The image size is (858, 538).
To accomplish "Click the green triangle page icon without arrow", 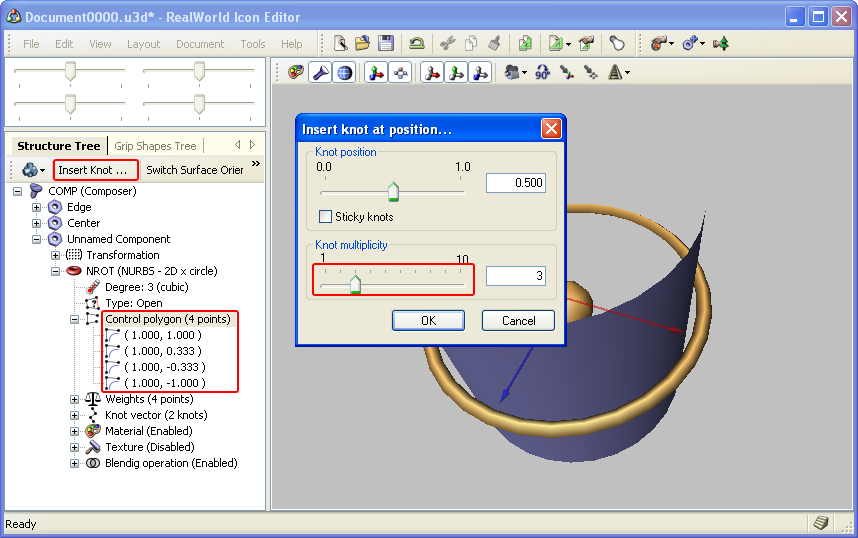I will click(x=525, y=43).
